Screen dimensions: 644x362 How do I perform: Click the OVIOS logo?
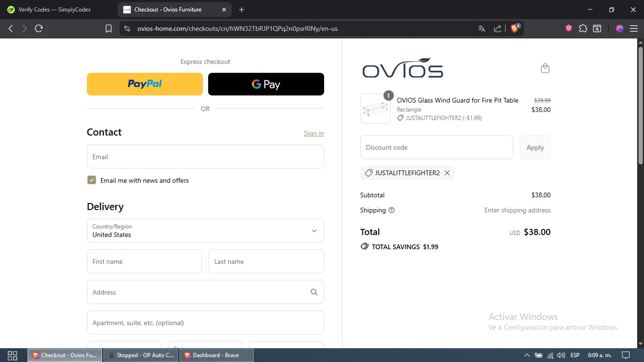tap(403, 68)
